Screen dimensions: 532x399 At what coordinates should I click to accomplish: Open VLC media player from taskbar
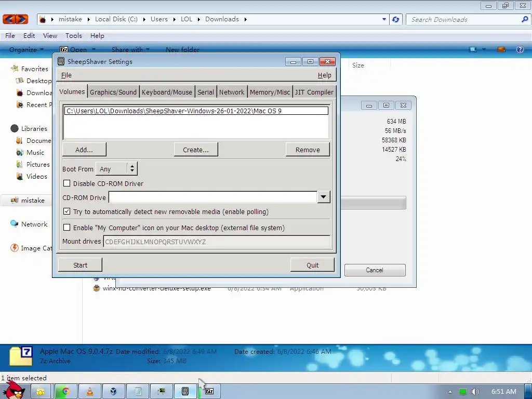(90, 391)
